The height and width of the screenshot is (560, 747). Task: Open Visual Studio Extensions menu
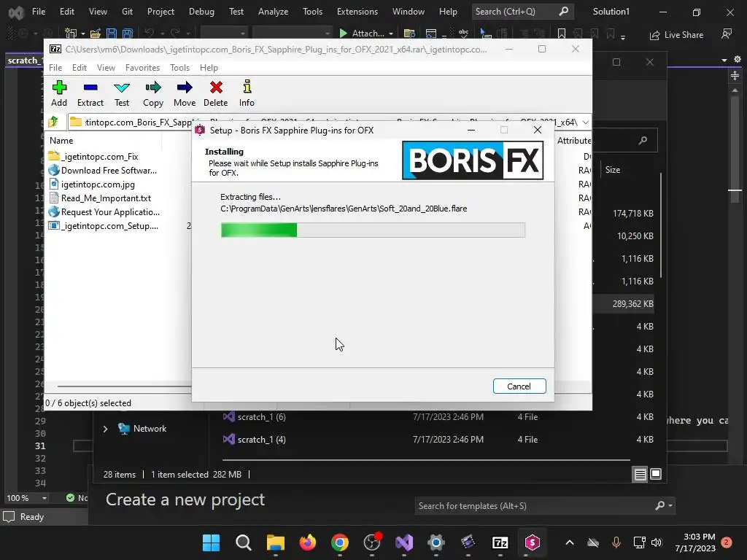click(357, 12)
